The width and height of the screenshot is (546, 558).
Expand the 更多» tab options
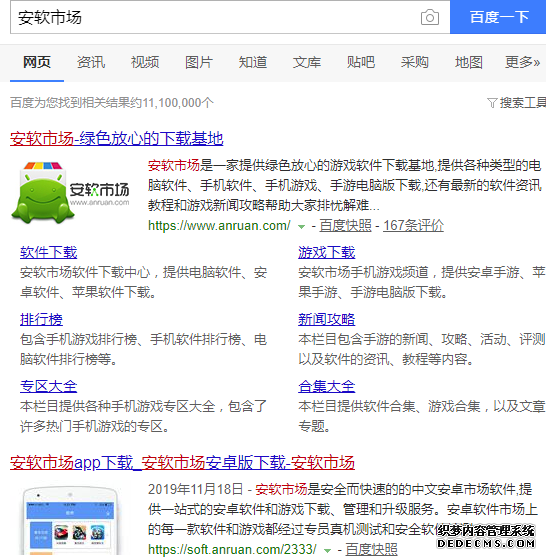click(523, 62)
